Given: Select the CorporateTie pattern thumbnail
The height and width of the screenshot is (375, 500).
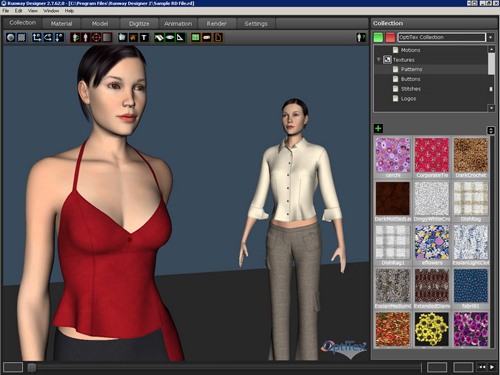Looking at the screenshot, I should 432,156.
